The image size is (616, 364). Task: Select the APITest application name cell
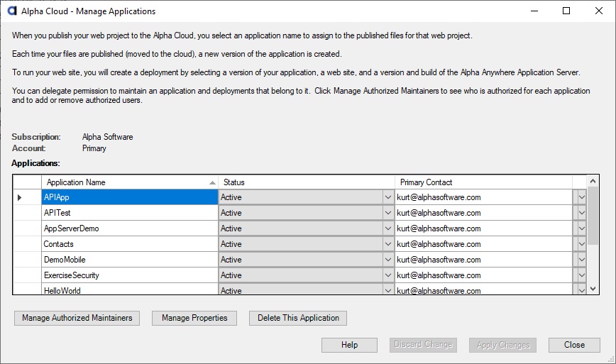pyautogui.click(x=130, y=213)
